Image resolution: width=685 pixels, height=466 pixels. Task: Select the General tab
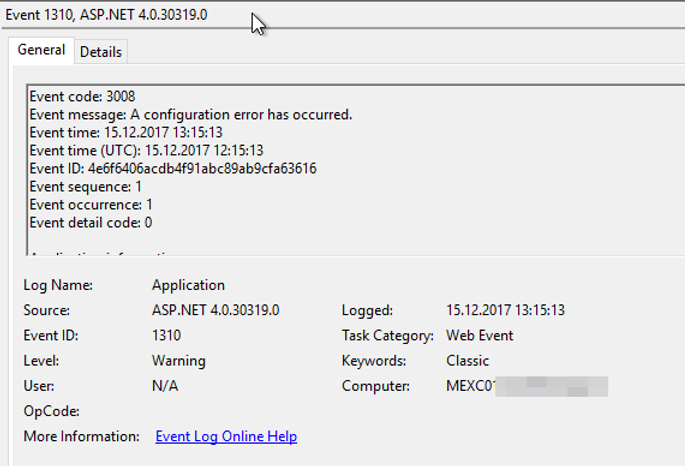(41, 50)
